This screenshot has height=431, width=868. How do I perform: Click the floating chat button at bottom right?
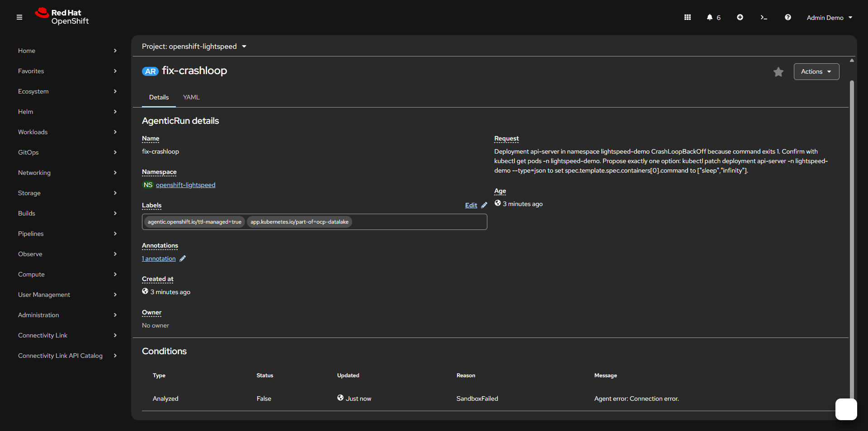coord(846,409)
